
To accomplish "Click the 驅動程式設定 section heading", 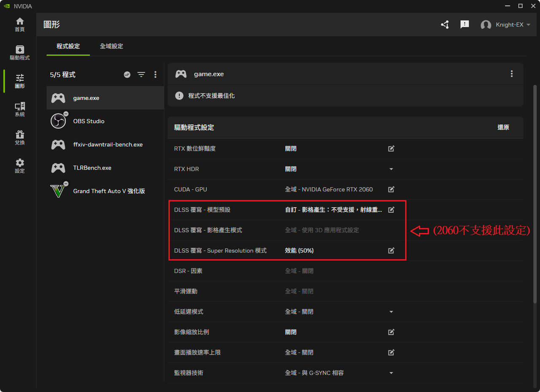I will click(x=194, y=127).
